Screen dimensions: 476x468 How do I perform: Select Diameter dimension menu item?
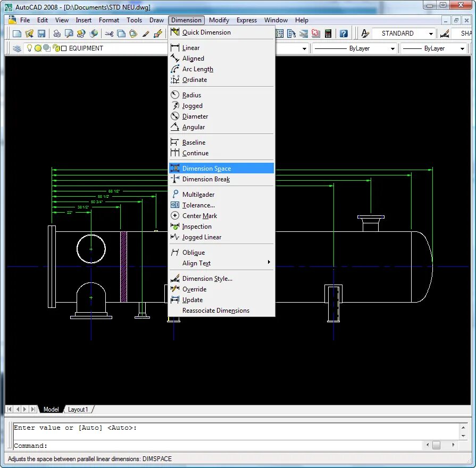point(222,116)
